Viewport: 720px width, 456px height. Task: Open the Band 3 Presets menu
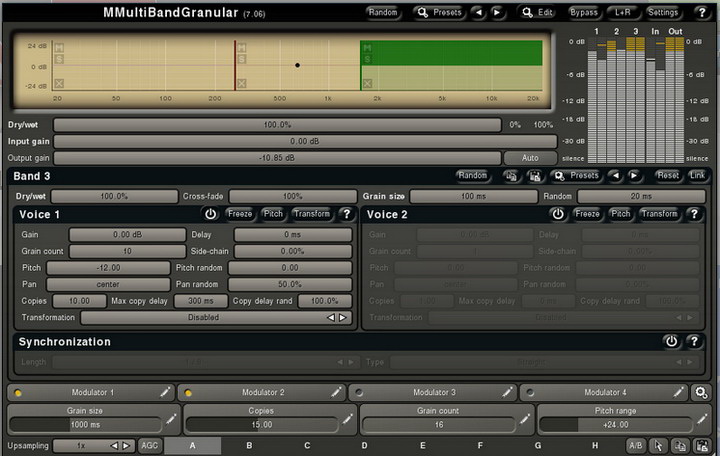tap(575, 176)
